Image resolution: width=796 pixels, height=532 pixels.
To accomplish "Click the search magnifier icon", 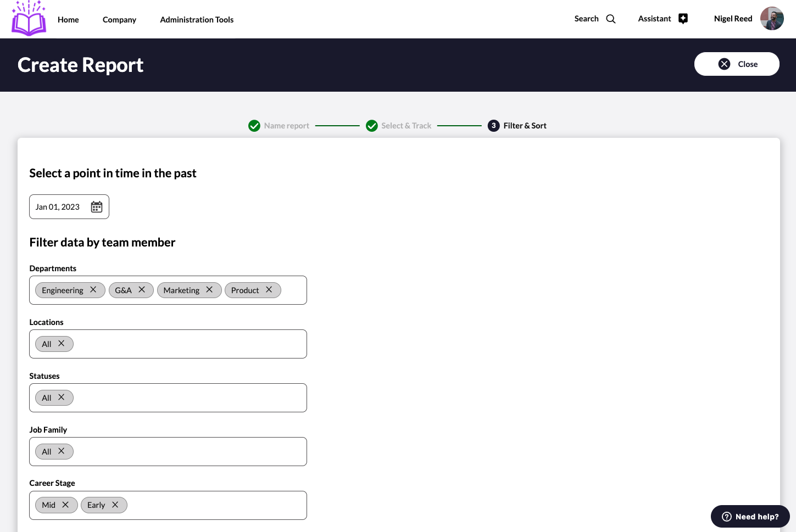I will coord(610,19).
